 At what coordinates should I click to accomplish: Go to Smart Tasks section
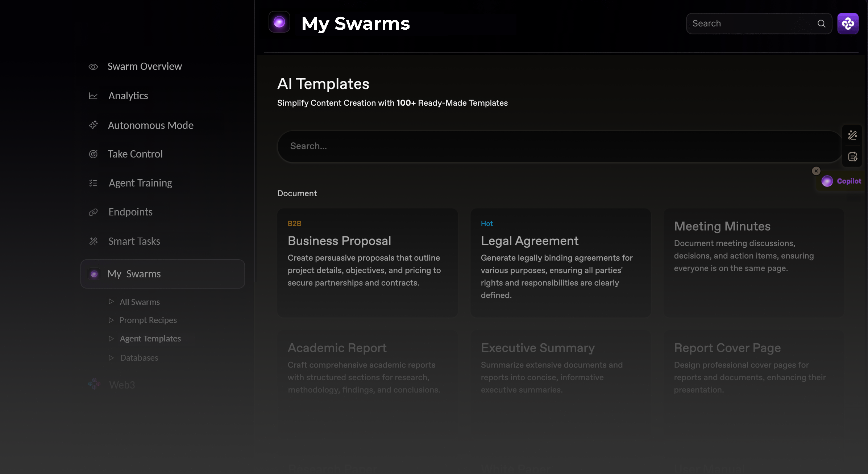click(134, 241)
